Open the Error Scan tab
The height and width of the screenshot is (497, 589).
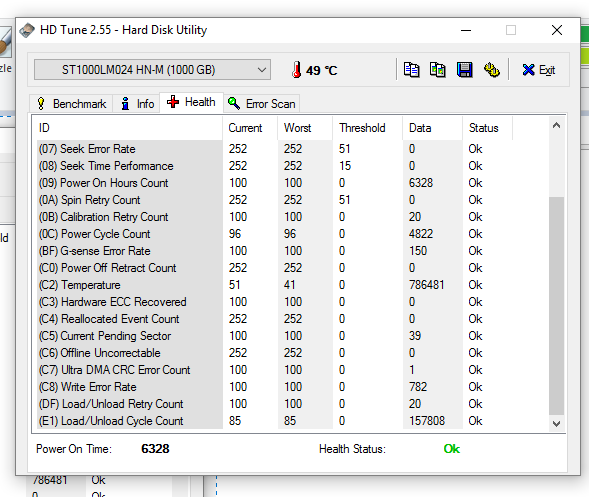click(x=262, y=103)
